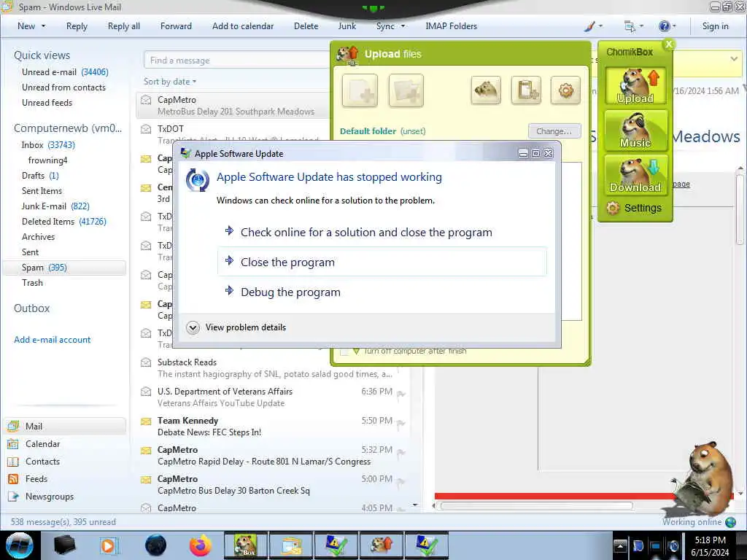Screen dimensions: 747x560
Task: Open the Help icon dropdown arrow
Action: pos(674,26)
